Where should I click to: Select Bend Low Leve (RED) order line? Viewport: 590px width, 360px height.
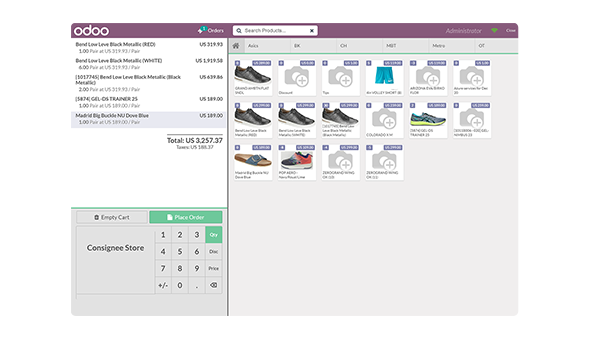[149, 47]
